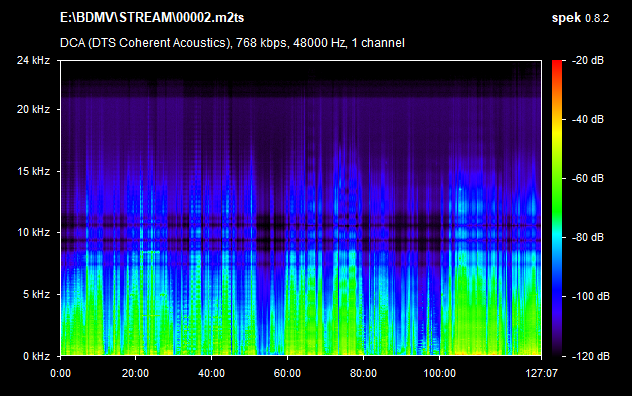Click the -100 dB level label
This screenshot has height=396, width=632.
[x=590, y=296]
